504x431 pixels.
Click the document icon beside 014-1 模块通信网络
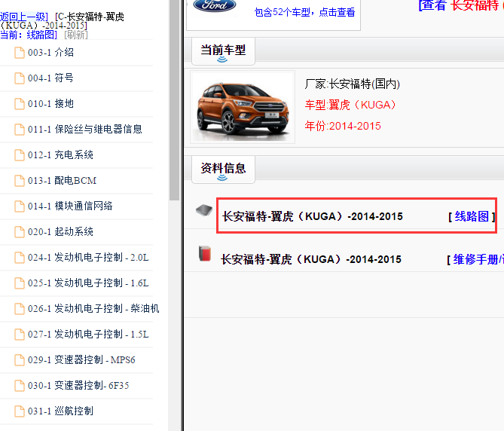[20, 206]
